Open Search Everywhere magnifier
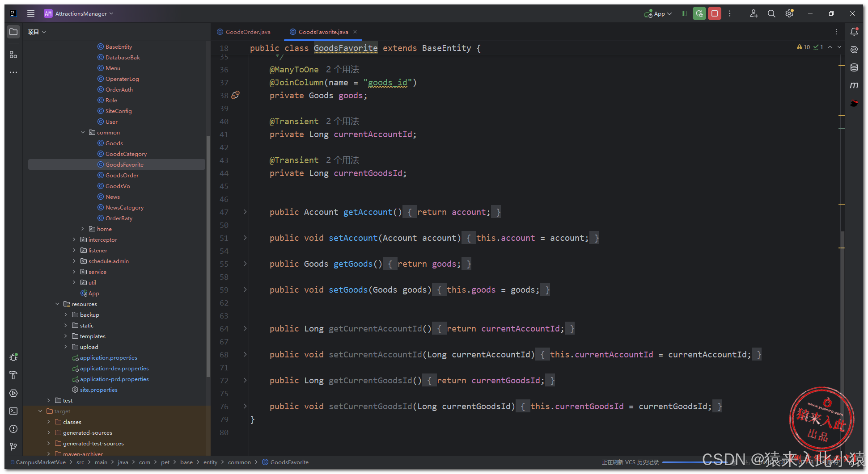The image size is (868, 474). pos(771,13)
